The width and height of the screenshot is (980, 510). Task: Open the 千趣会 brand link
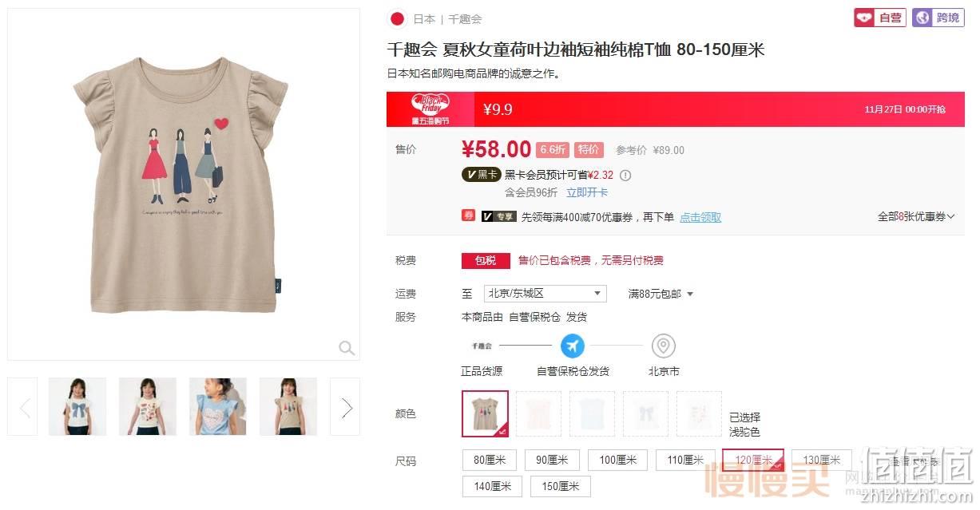click(465, 19)
